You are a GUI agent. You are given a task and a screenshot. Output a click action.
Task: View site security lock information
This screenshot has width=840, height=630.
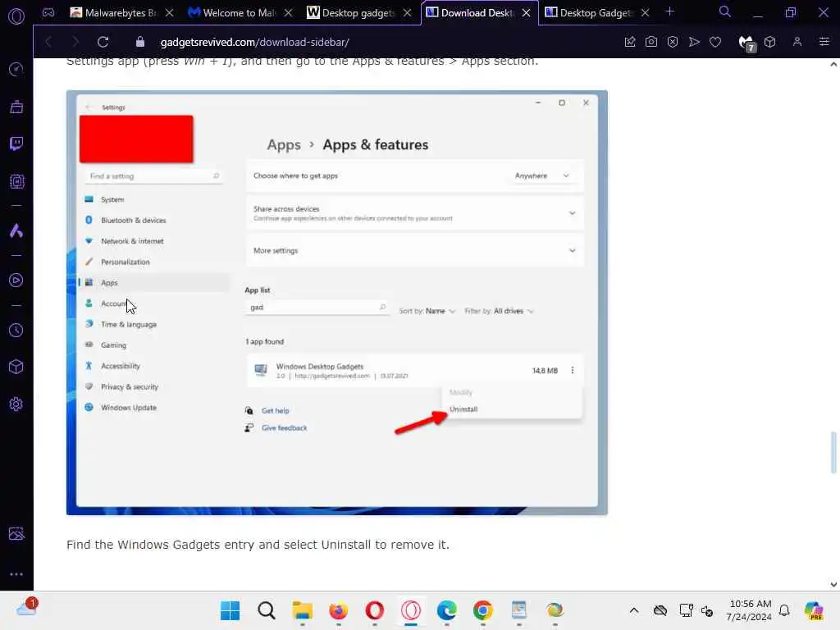click(139, 42)
